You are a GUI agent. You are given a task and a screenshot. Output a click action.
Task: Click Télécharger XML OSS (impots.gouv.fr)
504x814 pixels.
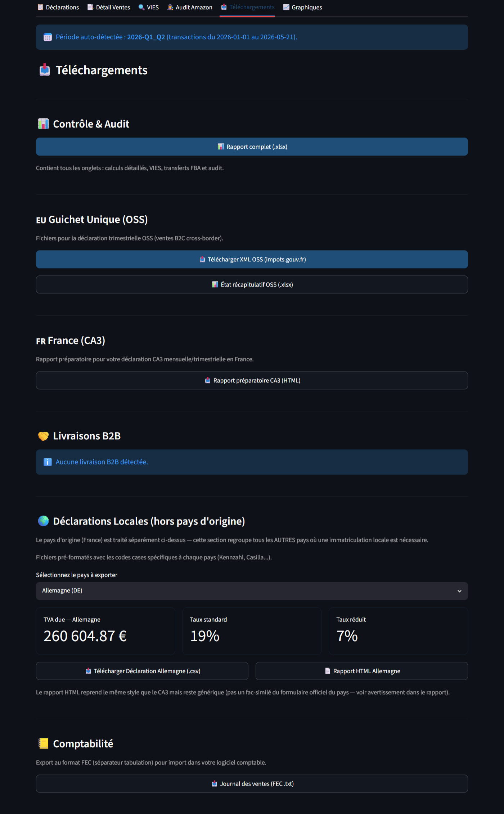pos(252,259)
